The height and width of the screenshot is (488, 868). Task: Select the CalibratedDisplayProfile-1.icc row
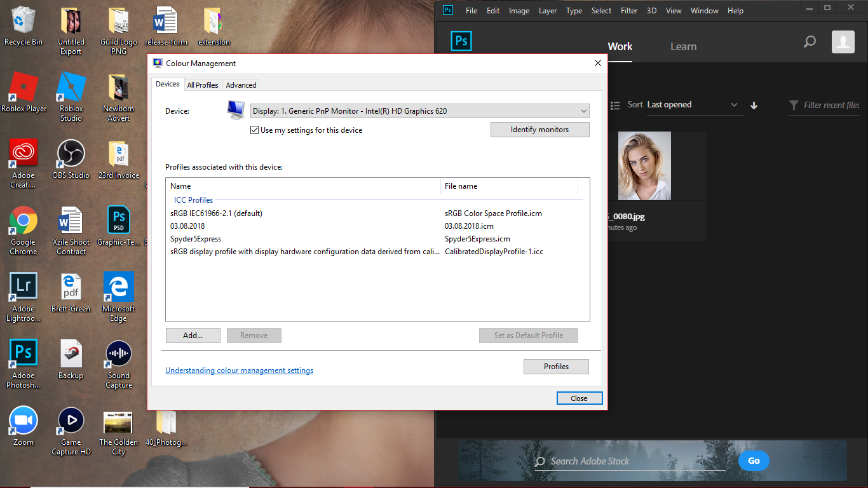pos(375,252)
